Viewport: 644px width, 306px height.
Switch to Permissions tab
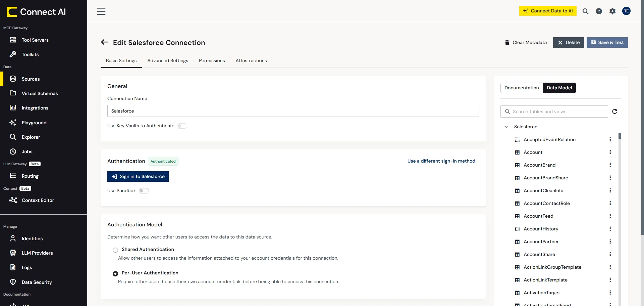[x=212, y=60]
